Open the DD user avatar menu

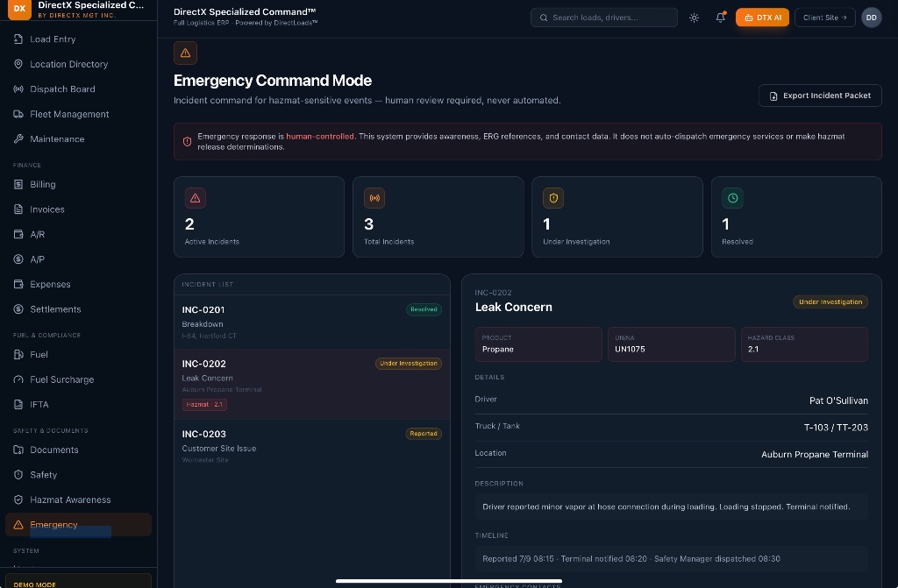coord(871,18)
